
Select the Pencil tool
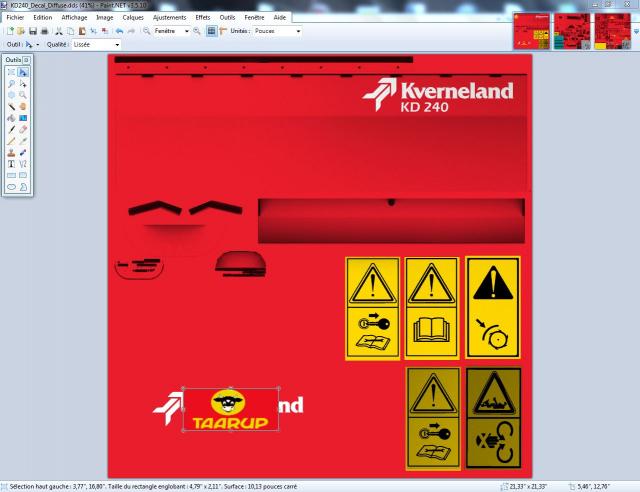click(x=11, y=141)
